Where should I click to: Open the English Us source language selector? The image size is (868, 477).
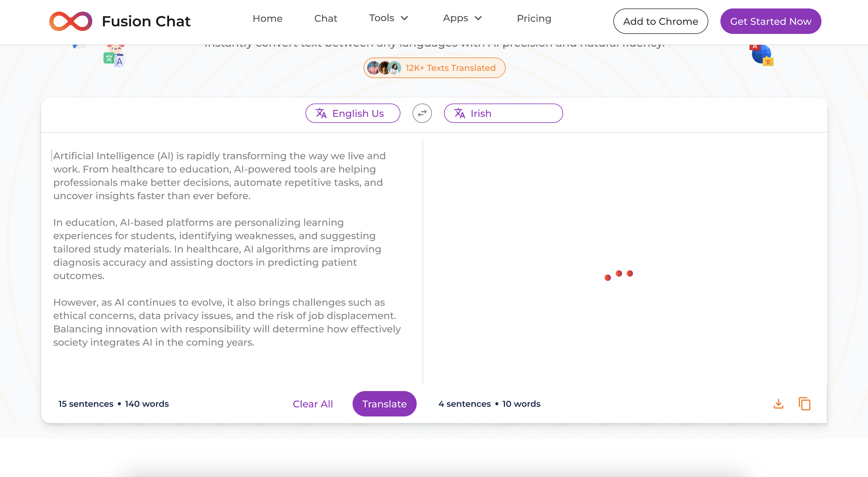[353, 113]
